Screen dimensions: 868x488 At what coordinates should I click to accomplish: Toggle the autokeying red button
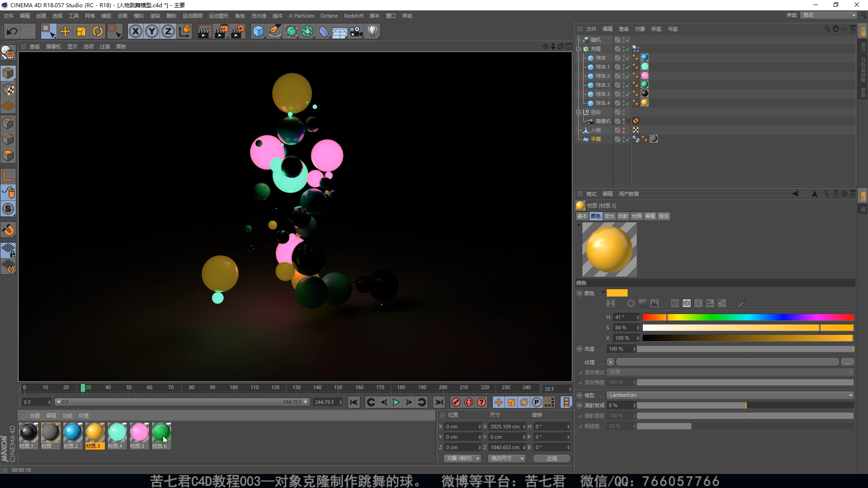tap(469, 402)
